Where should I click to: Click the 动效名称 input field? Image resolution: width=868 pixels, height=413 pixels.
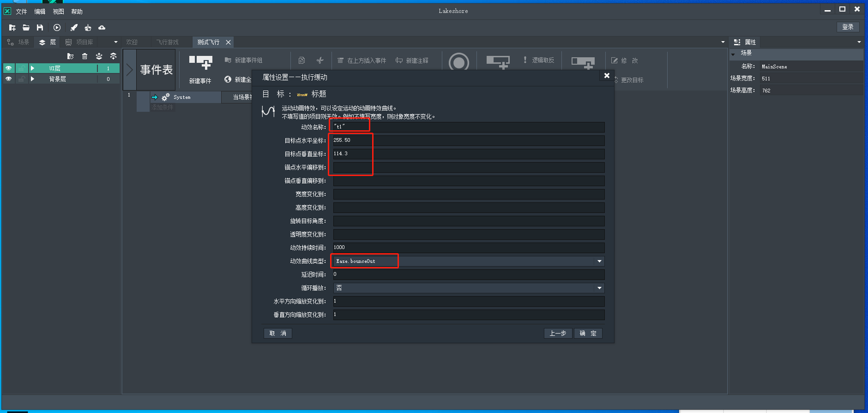click(x=469, y=127)
